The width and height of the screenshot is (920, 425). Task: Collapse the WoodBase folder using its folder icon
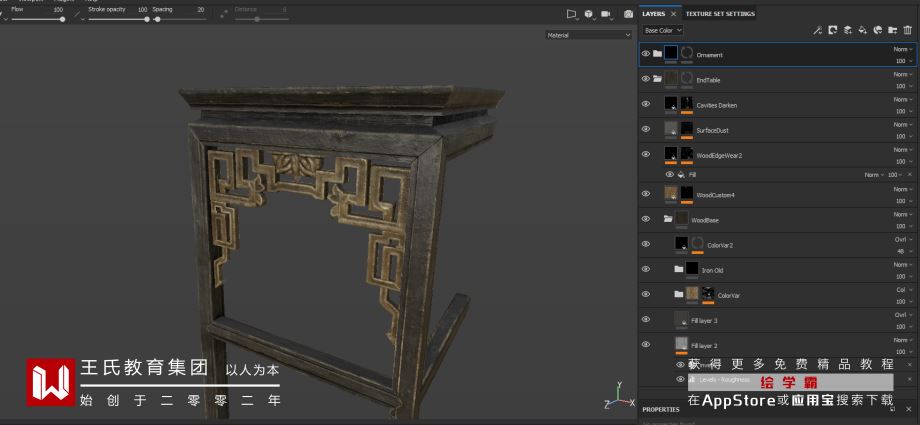pyautogui.click(x=668, y=219)
